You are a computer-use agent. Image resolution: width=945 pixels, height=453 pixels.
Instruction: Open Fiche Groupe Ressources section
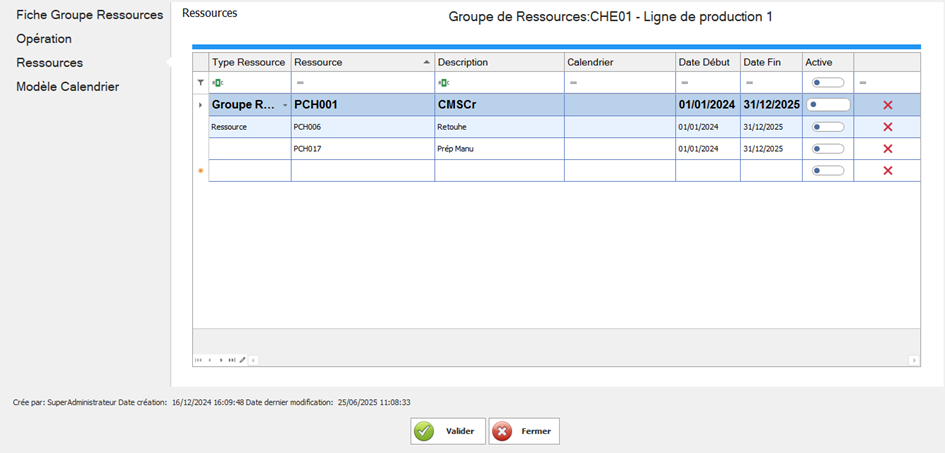89,15
